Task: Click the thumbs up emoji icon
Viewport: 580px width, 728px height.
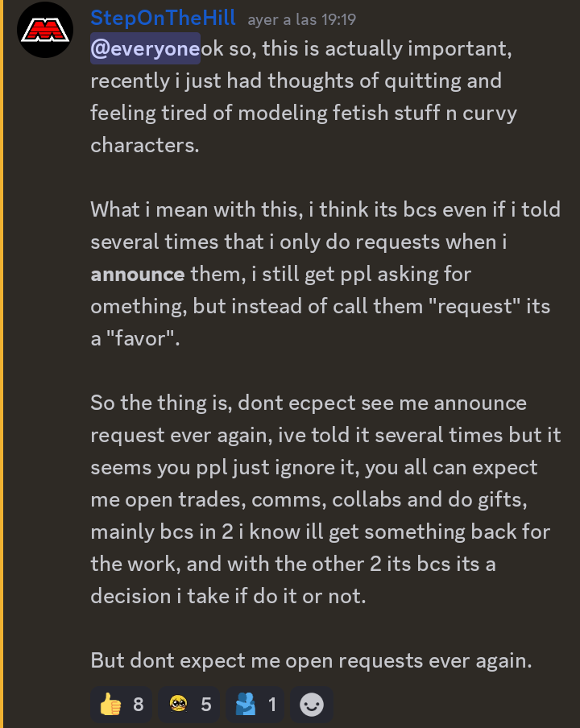Action: click(x=110, y=705)
